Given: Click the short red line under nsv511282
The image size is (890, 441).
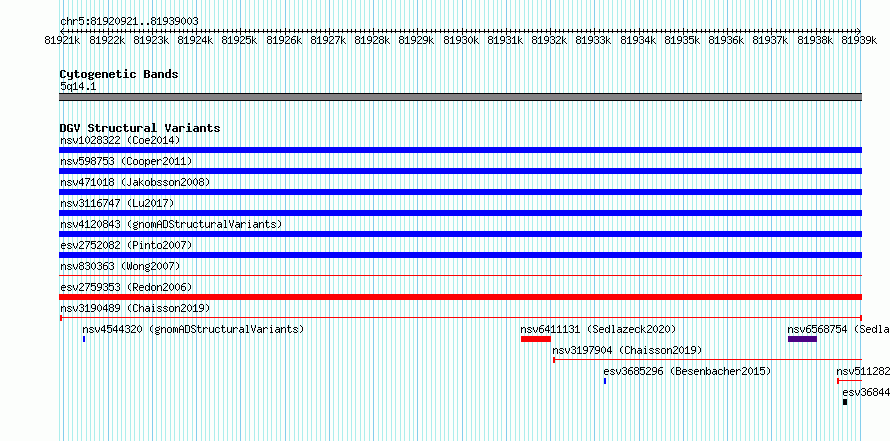Looking at the screenshot, I should [x=850, y=381].
